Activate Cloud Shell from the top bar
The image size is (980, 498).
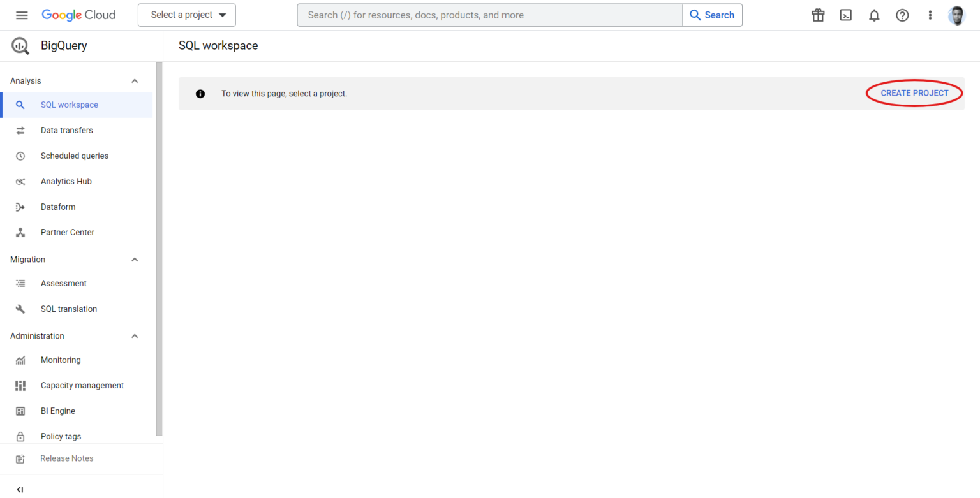click(846, 15)
